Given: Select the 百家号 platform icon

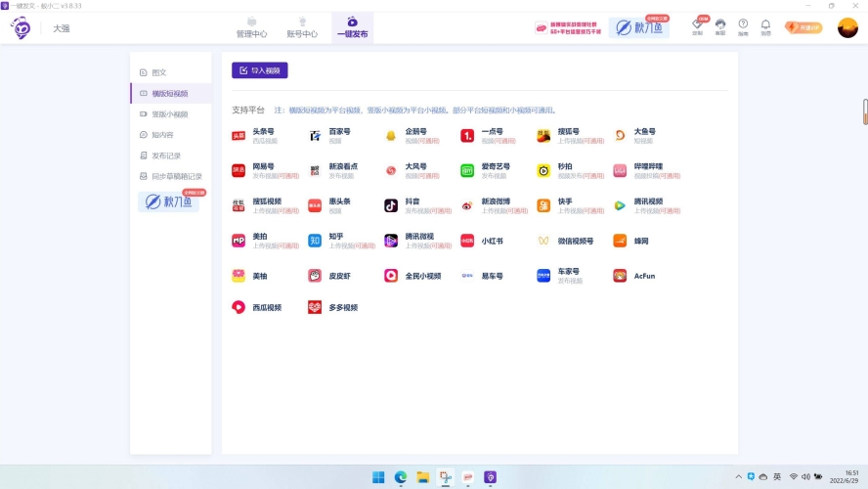Looking at the screenshot, I should 315,136.
